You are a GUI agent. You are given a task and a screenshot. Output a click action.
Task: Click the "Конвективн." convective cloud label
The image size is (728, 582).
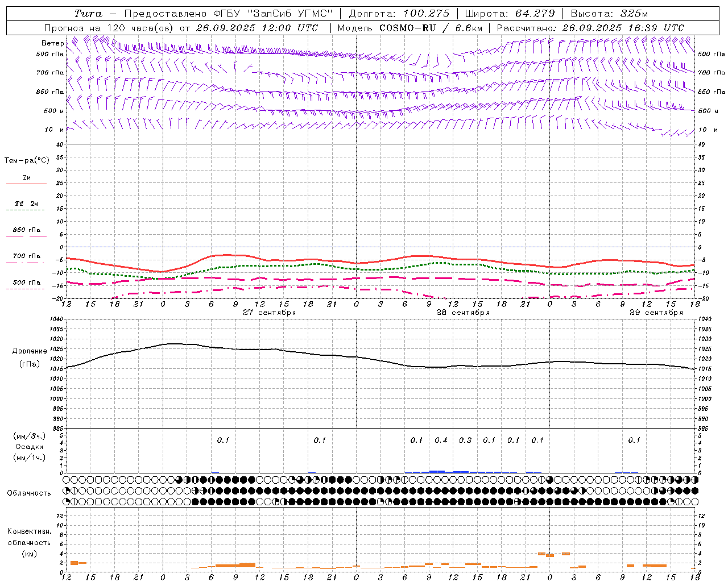tap(30, 531)
